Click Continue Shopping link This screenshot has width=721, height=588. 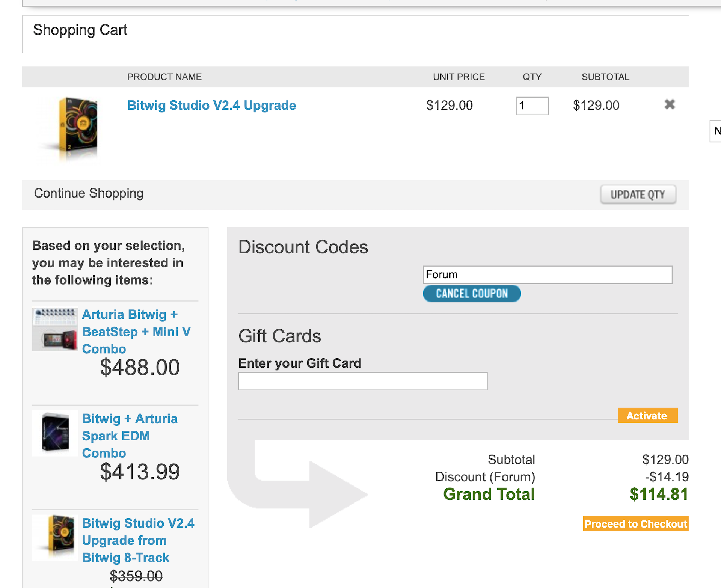[x=89, y=193]
